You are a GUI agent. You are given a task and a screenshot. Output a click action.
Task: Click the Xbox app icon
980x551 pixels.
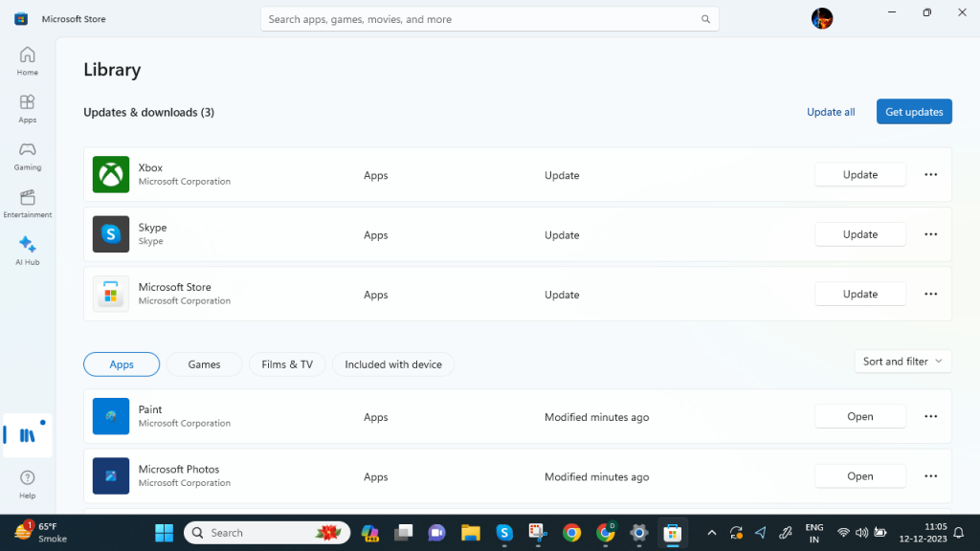(x=111, y=174)
